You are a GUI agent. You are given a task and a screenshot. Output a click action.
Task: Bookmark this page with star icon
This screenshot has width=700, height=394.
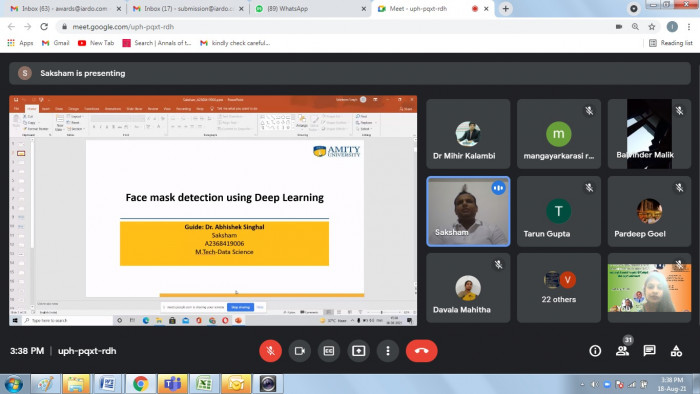[652, 27]
